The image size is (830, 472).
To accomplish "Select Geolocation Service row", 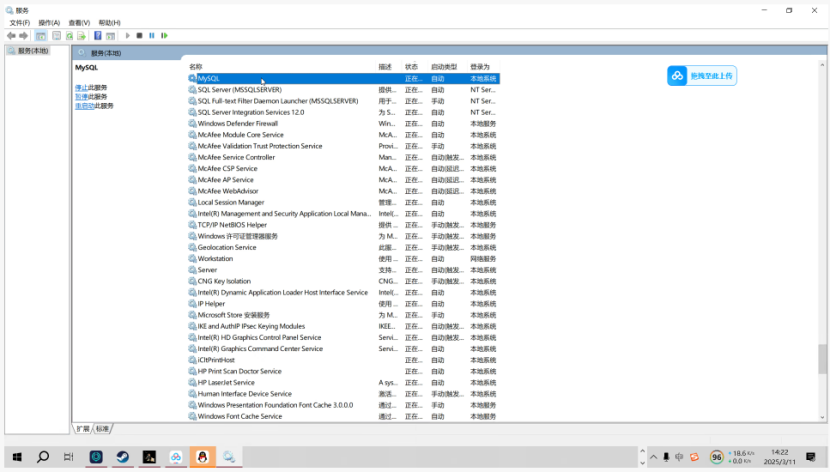I will click(344, 247).
